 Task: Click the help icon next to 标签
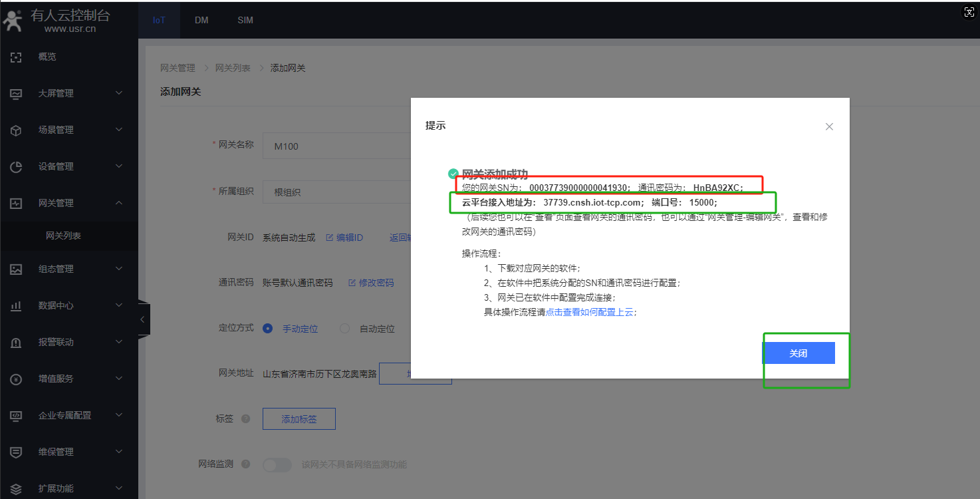pos(245,419)
